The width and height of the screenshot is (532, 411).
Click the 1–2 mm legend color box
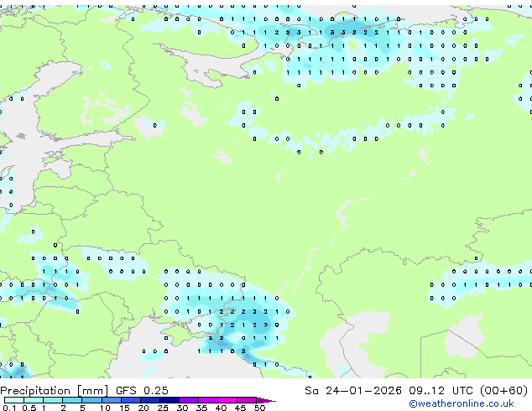pos(53,400)
